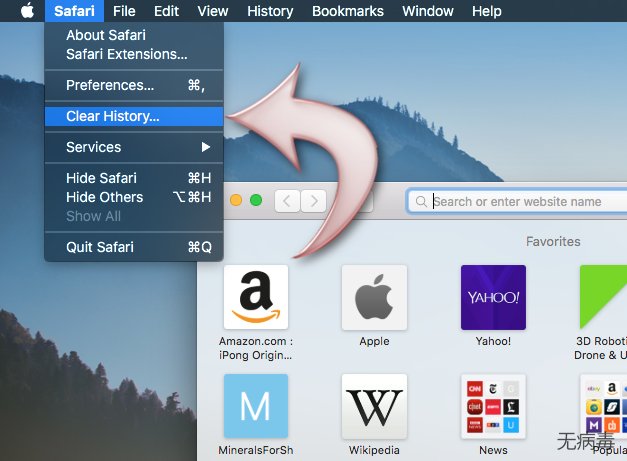Choose Hide Safari
This screenshot has width=627, height=461.
(x=134, y=178)
